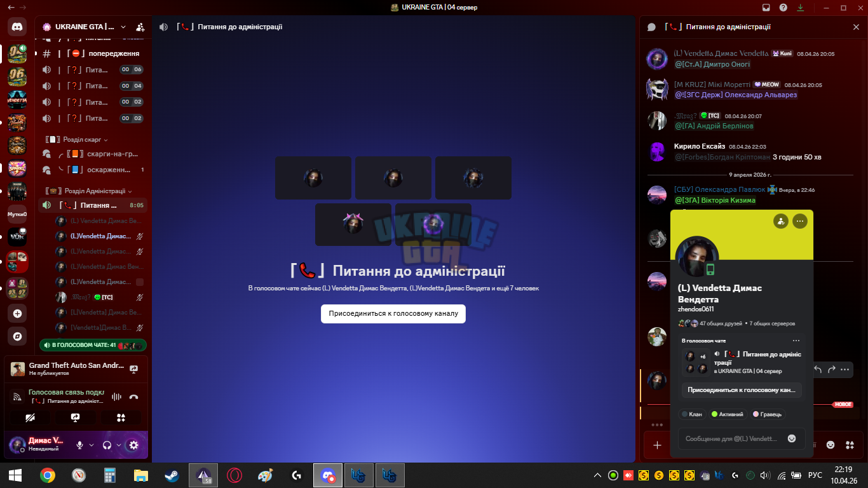Viewport: 868px width, 488px height.
Task: Add a new server with plus icon
Action: [17, 313]
